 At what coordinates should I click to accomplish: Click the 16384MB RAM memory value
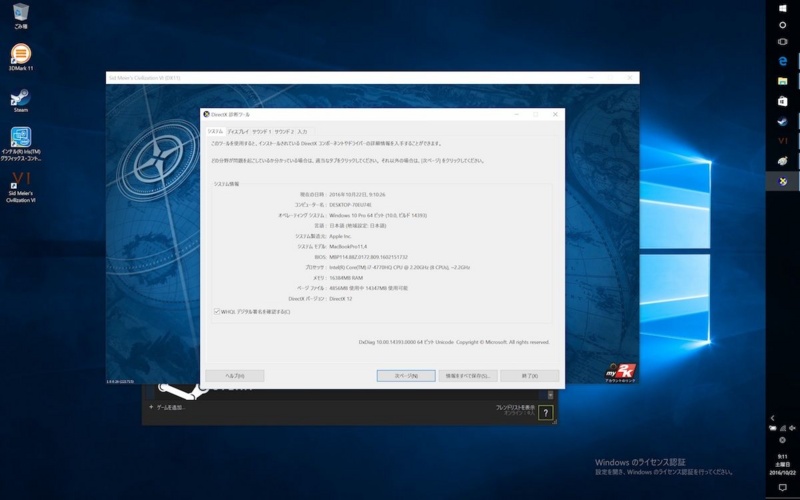(x=346, y=278)
